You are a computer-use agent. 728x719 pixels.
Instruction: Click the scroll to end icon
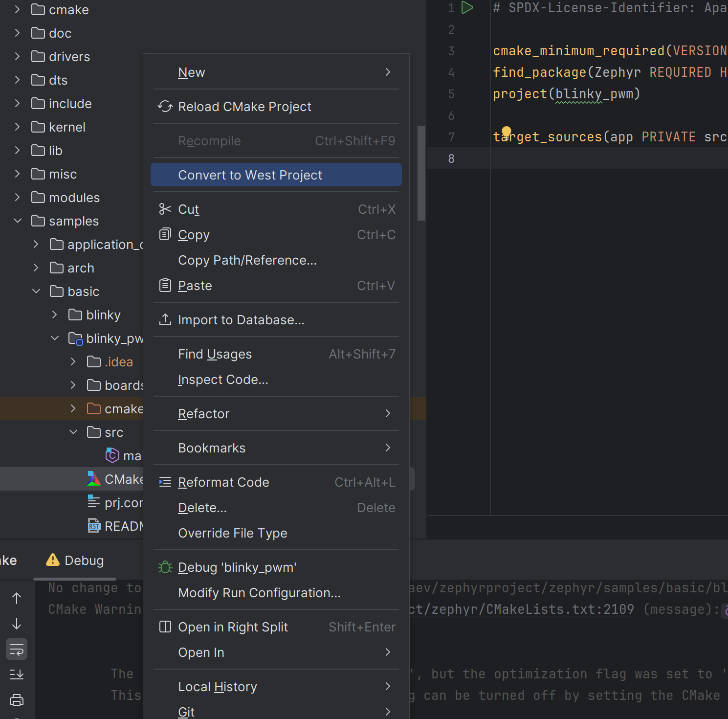17,674
